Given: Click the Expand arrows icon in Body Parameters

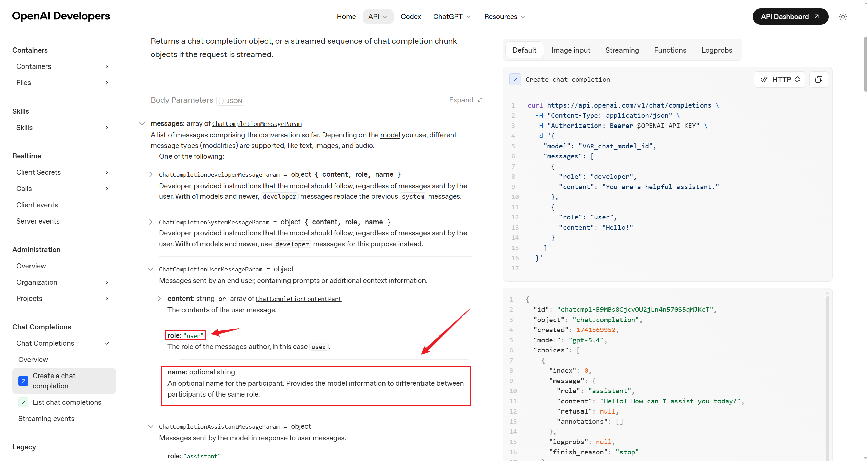Looking at the screenshot, I should click(480, 100).
